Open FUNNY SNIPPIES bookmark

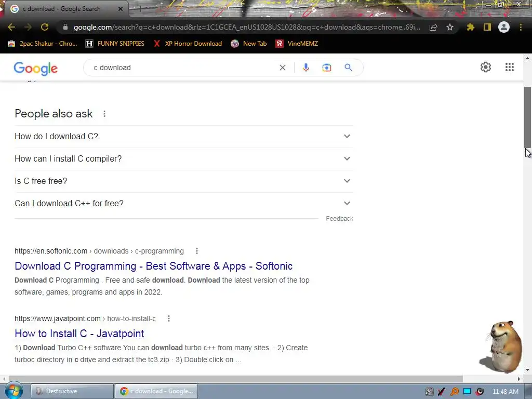115,44
